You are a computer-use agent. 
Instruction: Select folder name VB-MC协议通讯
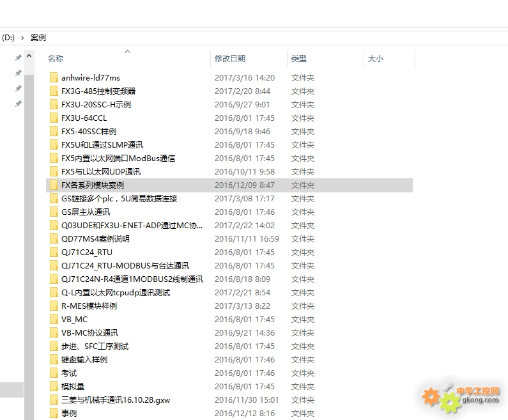coord(89,333)
